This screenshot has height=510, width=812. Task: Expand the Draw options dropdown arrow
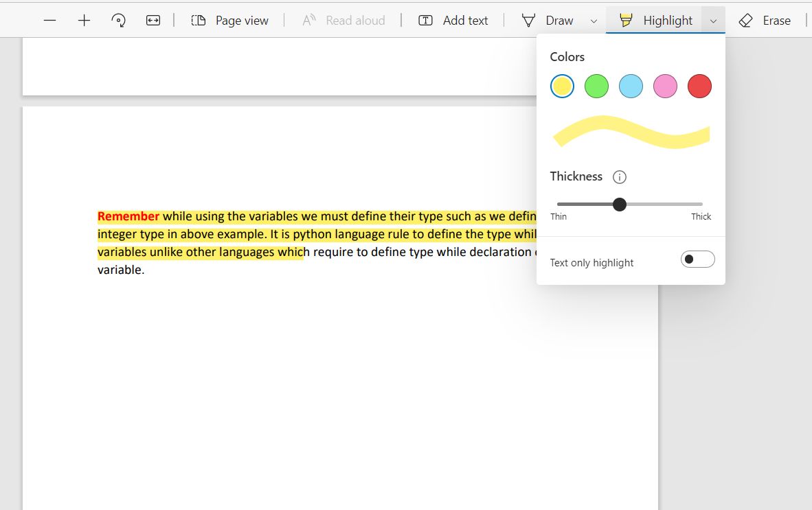594,21
